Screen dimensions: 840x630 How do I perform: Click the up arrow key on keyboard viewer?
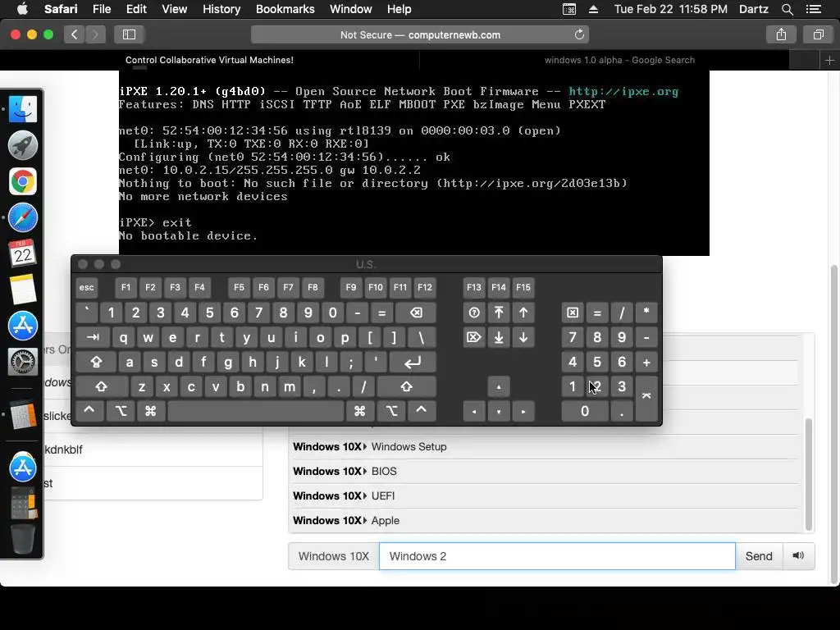point(499,387)
